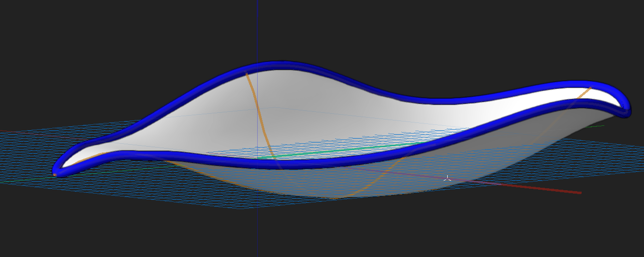
Task: Click the small white three-pronged axis marker
Action: click(x=448, y=179)
